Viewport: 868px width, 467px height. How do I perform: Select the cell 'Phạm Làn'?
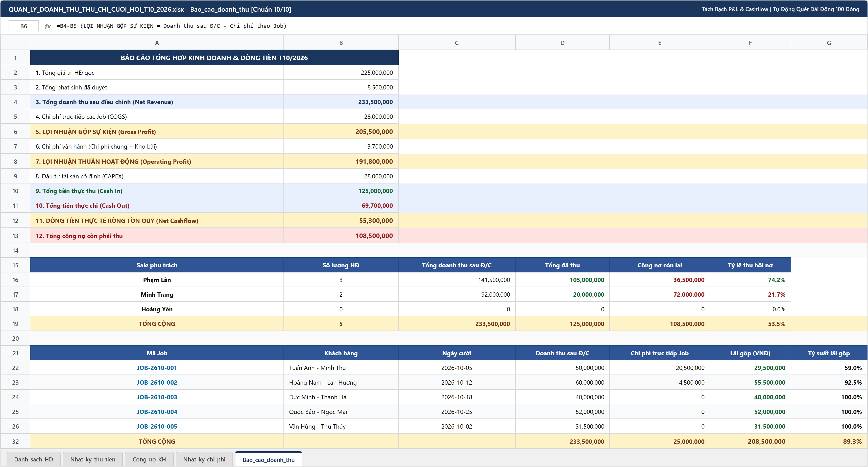click(157, 280)
